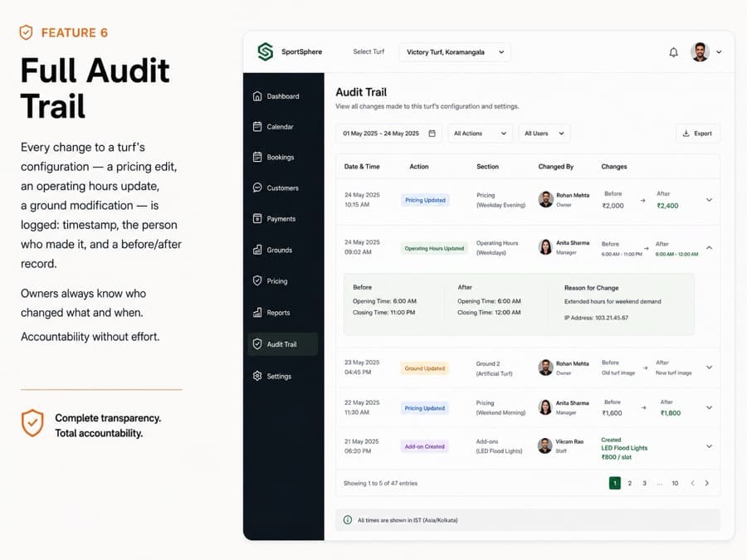This screenshot has height=560, width=747.
Task: Open the Customers menu item
Action: [282, 188]
